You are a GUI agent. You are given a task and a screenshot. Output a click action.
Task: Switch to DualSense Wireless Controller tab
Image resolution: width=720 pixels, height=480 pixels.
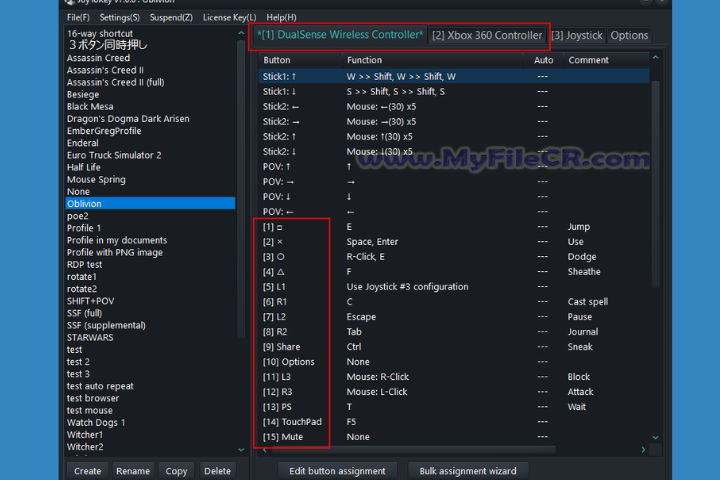[x=339, y=35]
